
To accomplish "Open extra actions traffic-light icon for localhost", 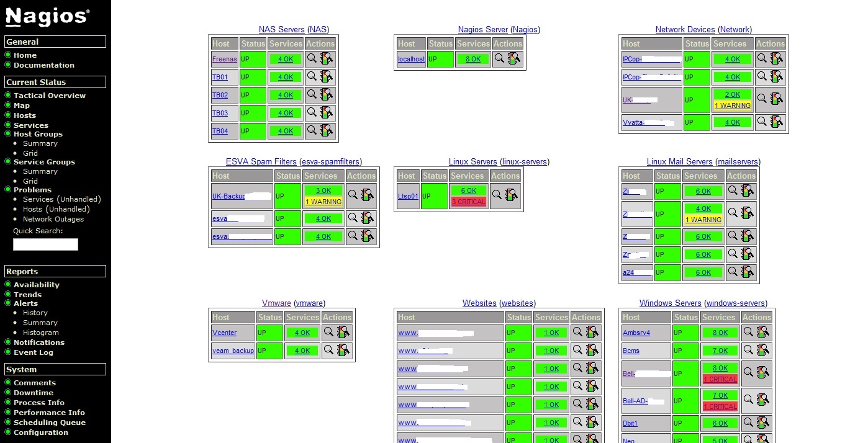I will click(x=512, y=58).
